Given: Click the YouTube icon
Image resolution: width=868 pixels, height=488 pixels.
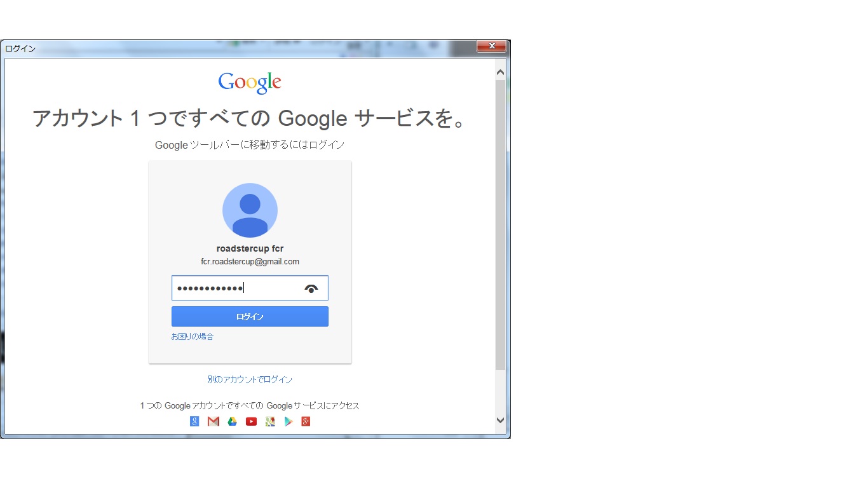Looking at the screenshot, I should click(251, 421).
